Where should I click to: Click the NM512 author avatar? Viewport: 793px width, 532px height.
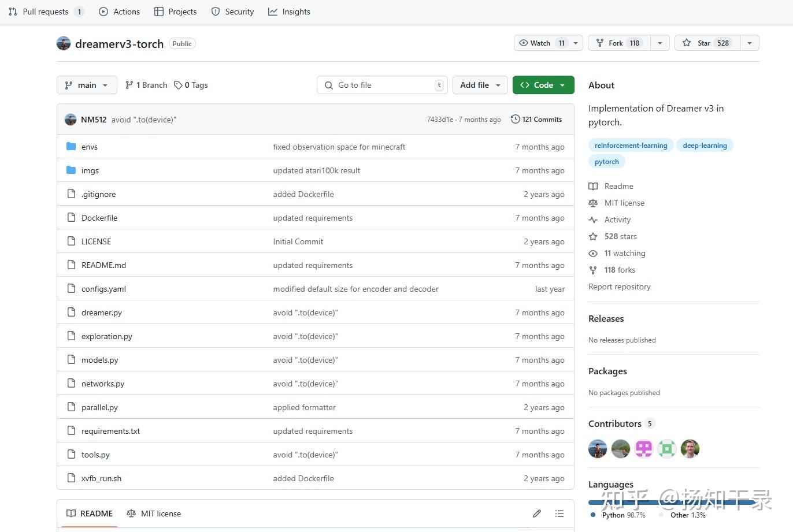point(71,120)
